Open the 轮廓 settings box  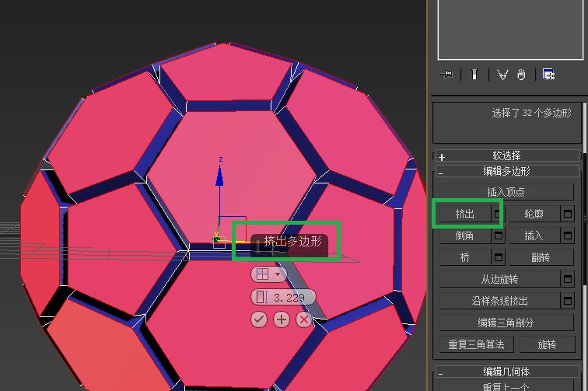[568, 214]
